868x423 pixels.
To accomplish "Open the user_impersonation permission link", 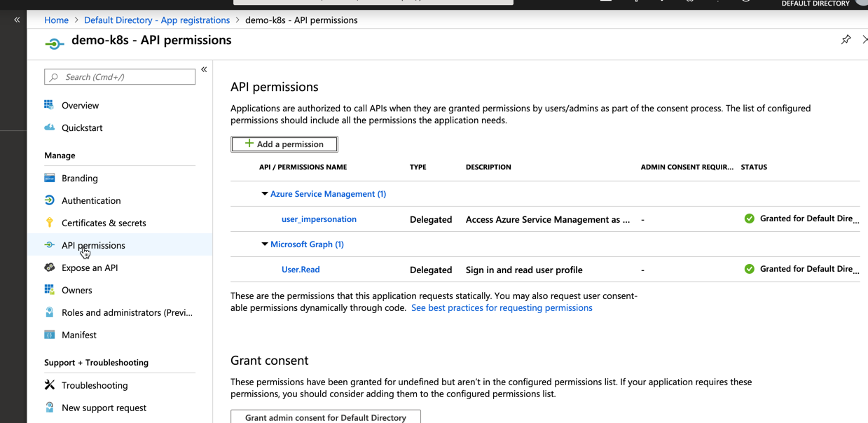I will pos(319,219).
